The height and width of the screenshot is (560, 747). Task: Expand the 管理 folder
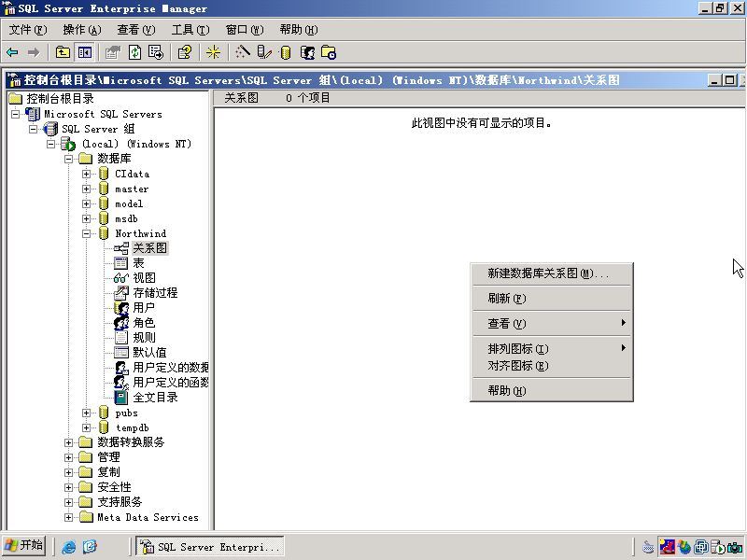click(68, 457)
